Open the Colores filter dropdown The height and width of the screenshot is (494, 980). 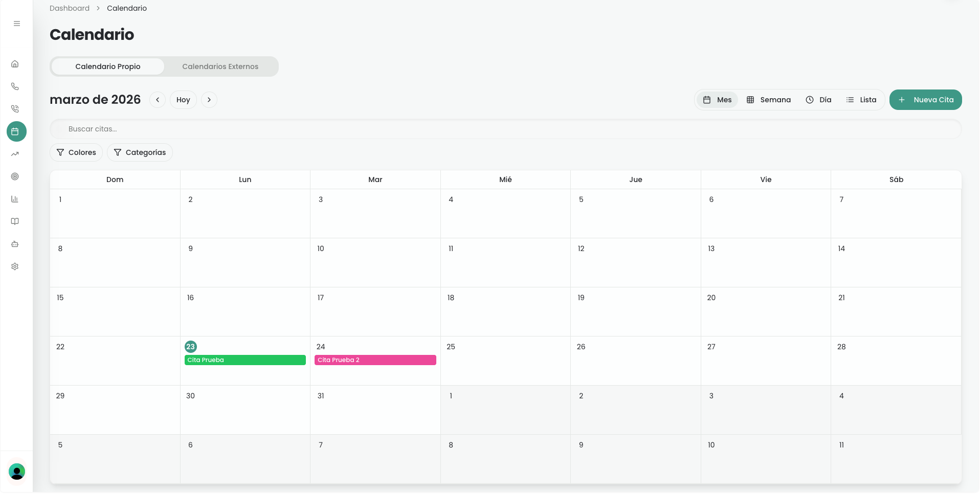(76, 152)
